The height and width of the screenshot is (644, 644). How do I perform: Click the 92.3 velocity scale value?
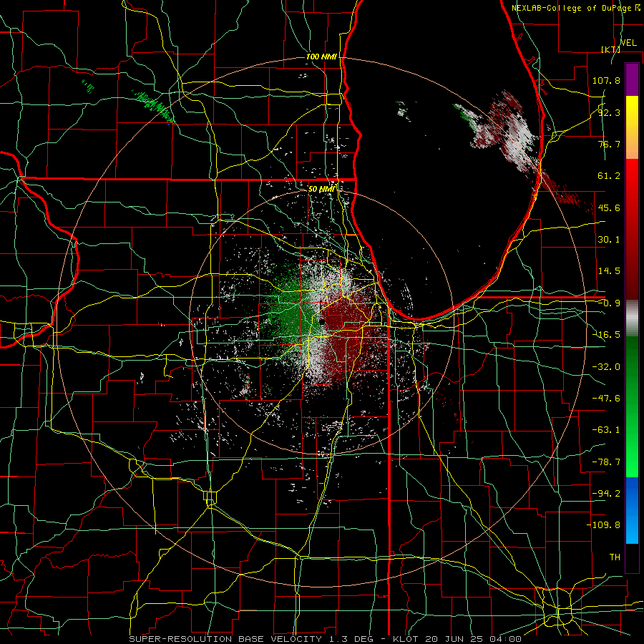[609, 112]
